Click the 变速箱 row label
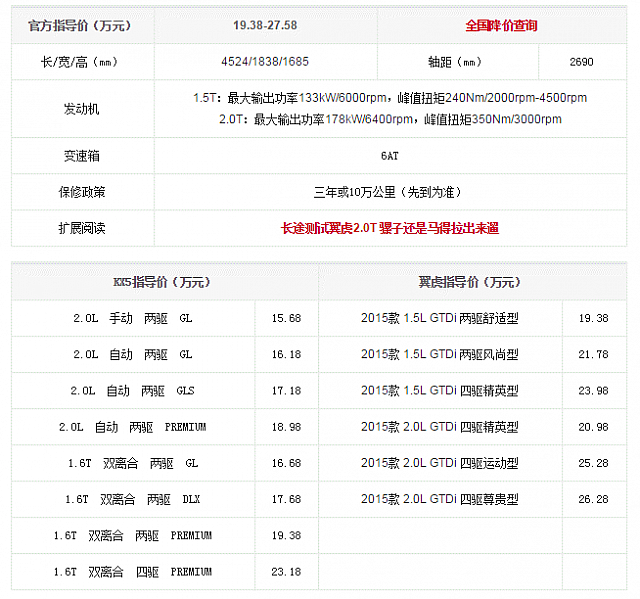The height and width of the screenshot is (599, 640). point(82,156)
